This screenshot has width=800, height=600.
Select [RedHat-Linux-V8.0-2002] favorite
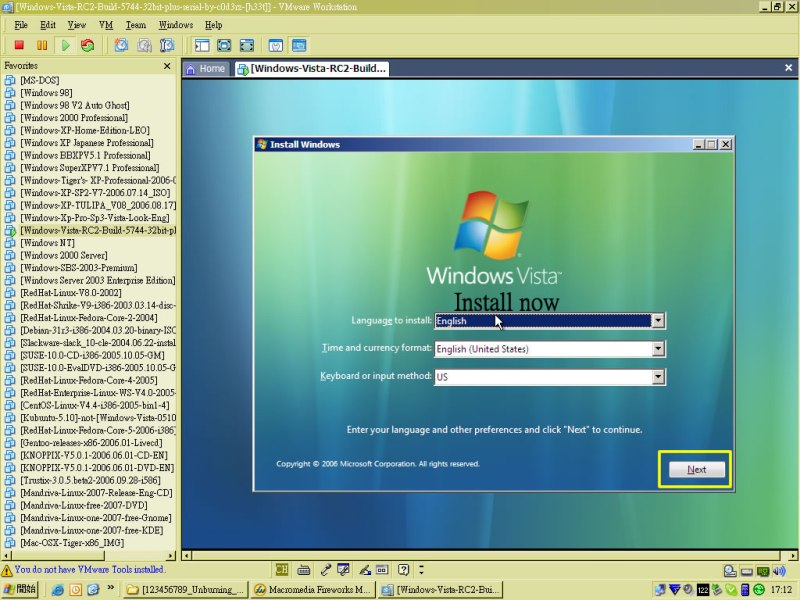[x=71, y=293]
